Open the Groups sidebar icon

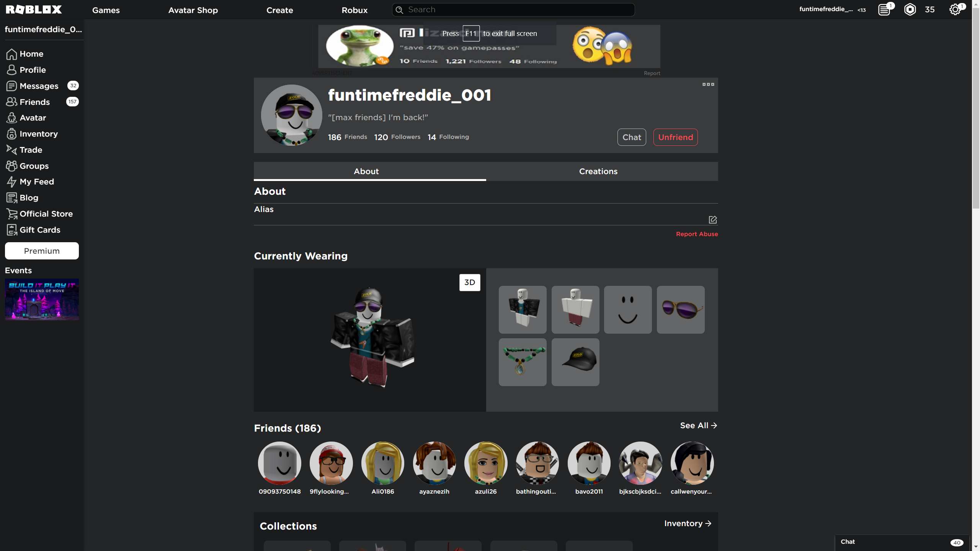tap(11, 166)
